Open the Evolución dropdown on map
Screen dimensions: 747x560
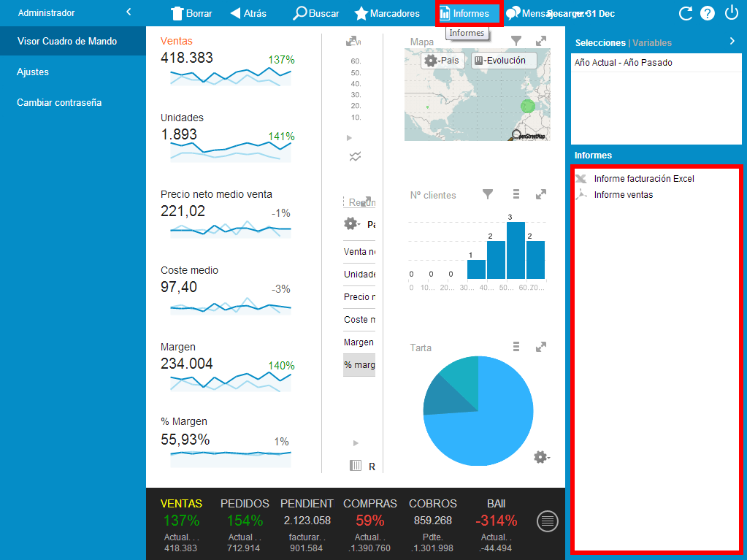504,61
